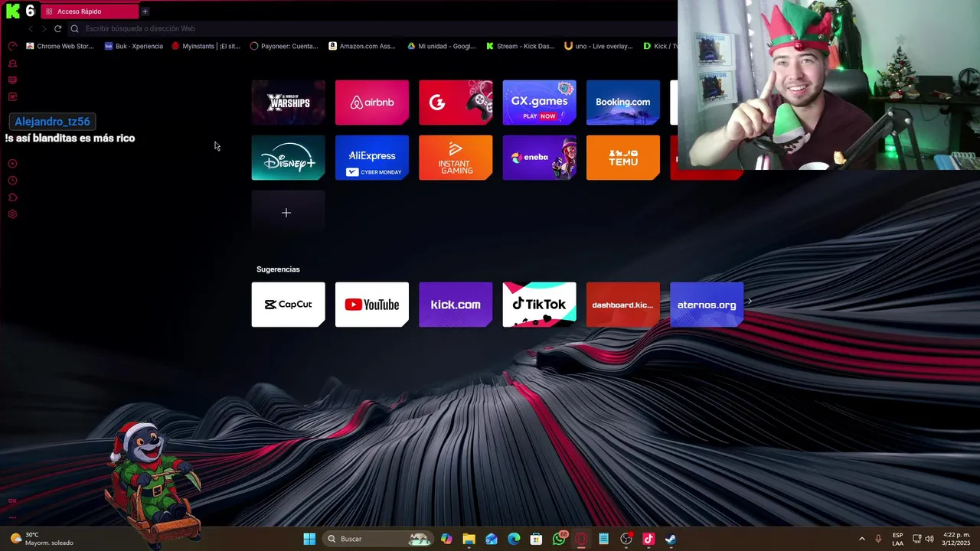Screen dimensions: 980x551
Task: Open Windows Start menu
Action: click(x=309, y=539)
